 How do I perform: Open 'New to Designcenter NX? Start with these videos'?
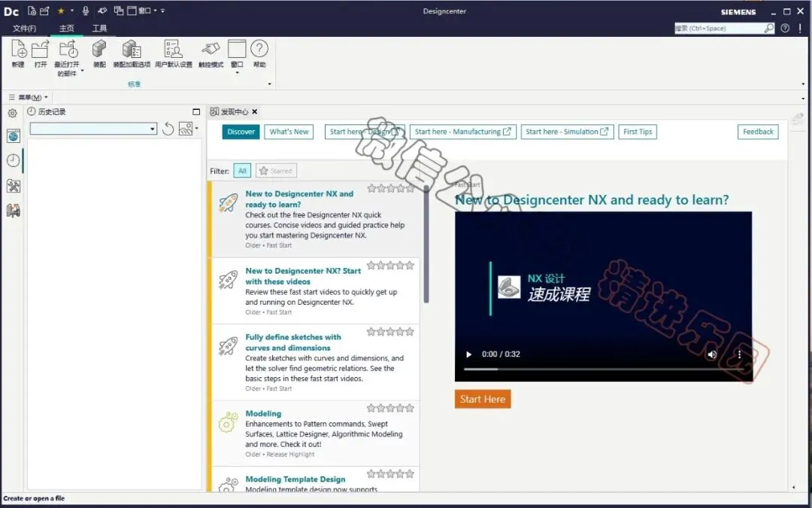pos(303,276)
